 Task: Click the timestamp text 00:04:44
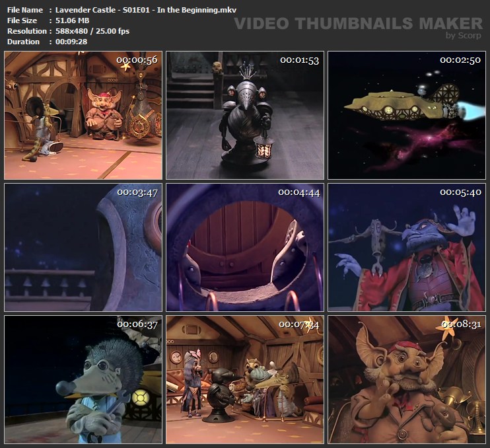click(x=299, y=192)
